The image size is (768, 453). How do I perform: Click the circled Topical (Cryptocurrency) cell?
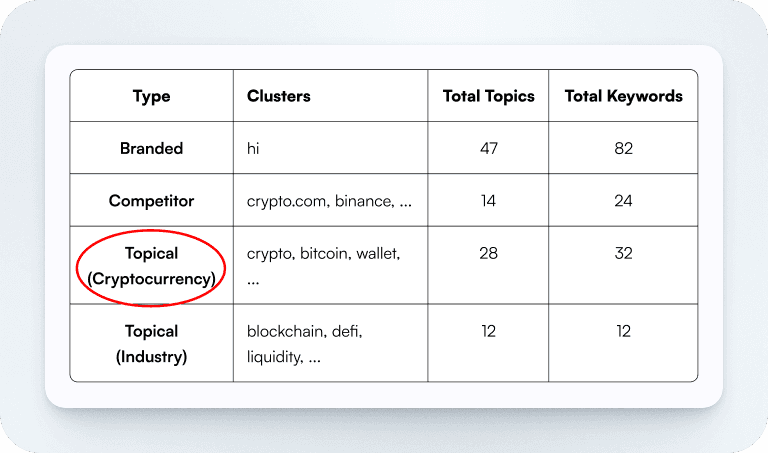click(151, 266)
